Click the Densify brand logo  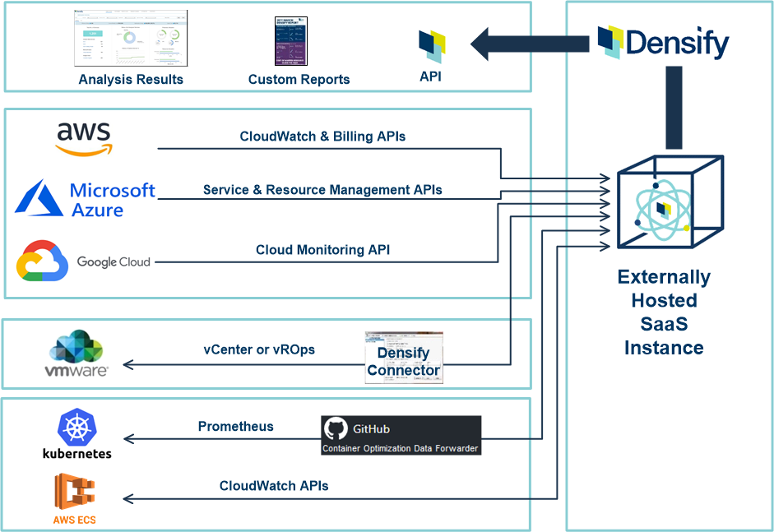[x=663, y=41]
